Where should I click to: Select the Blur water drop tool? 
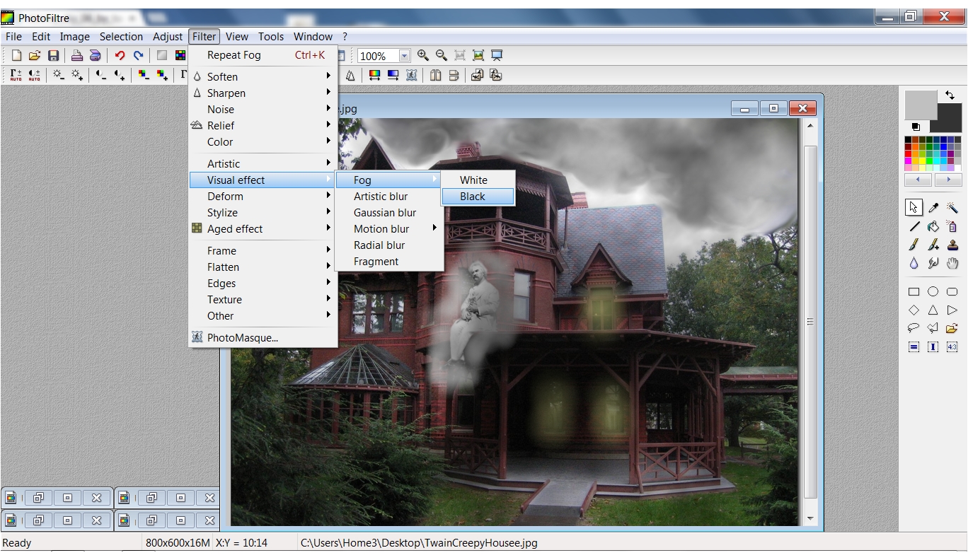pyautogui.click(x=914, y=263)
